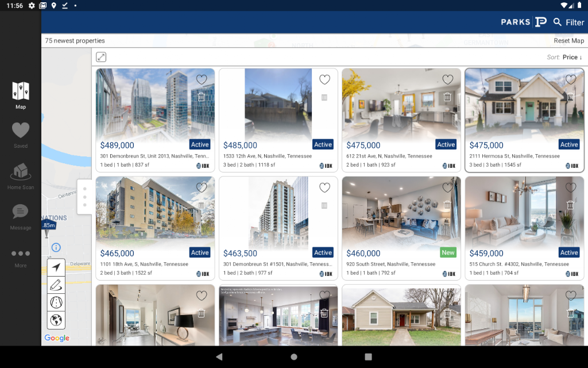The width and height of the screenshot is (588, 368).
Task: Favorite the 612 21st Ave listing
Action: (447, 79)
